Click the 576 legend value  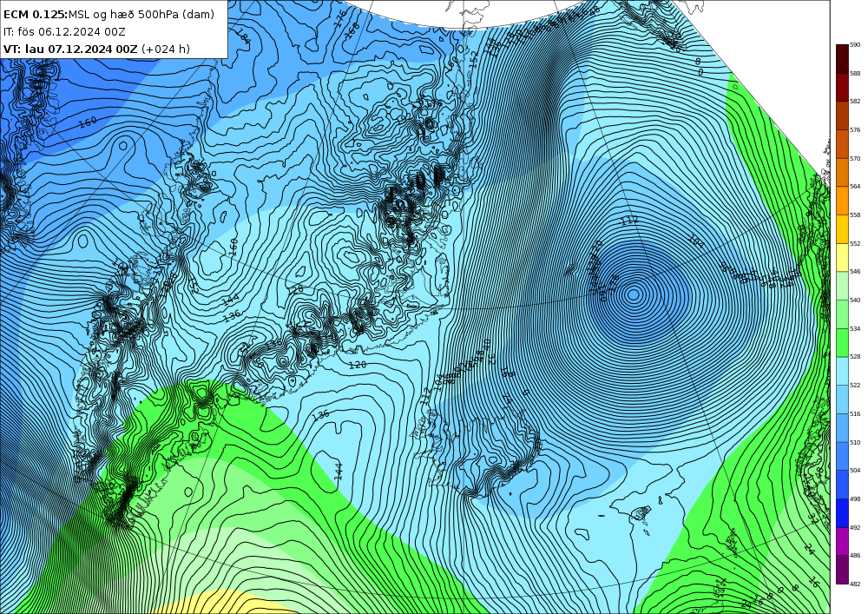tap(855, 130)
